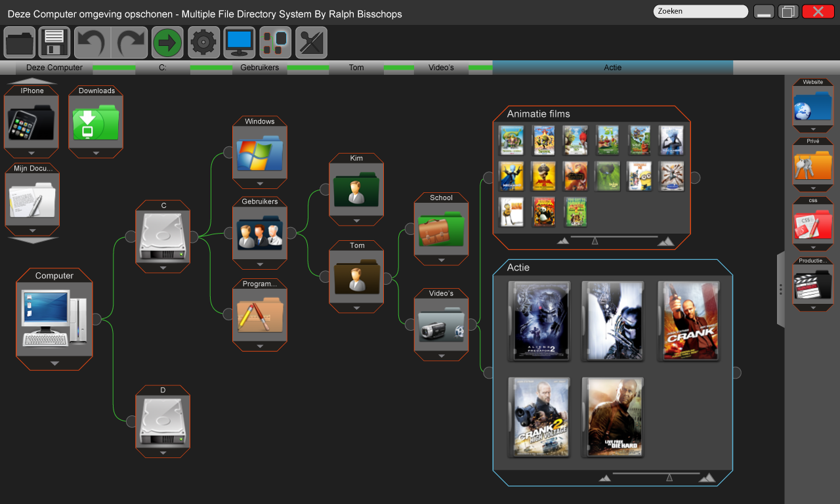Image resolution: width=840 pixels, height=504 pixels.
Task: Click the green forward arrow toolbar icon
Action: point(168,42)
